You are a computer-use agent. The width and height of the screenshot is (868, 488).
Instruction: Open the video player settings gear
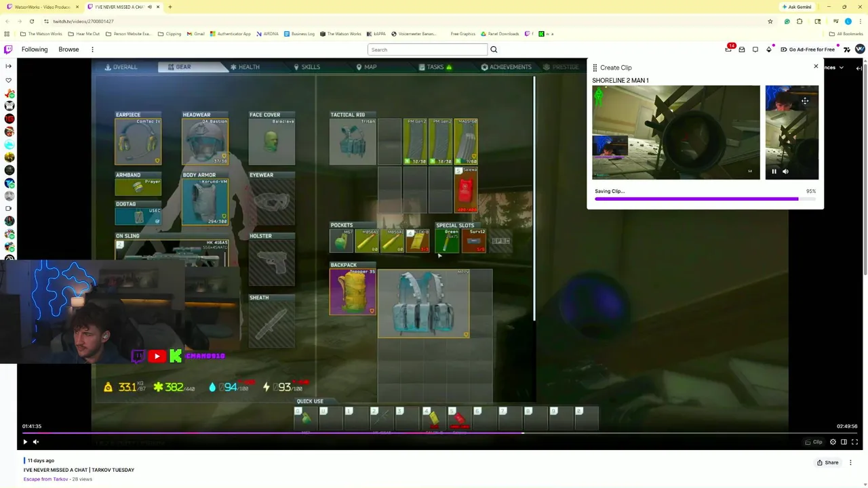pyautogui.click(x=833, y=442)
